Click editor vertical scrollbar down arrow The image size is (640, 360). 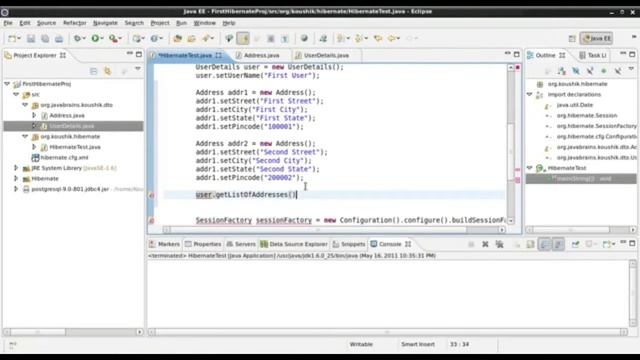click(511, 220)
